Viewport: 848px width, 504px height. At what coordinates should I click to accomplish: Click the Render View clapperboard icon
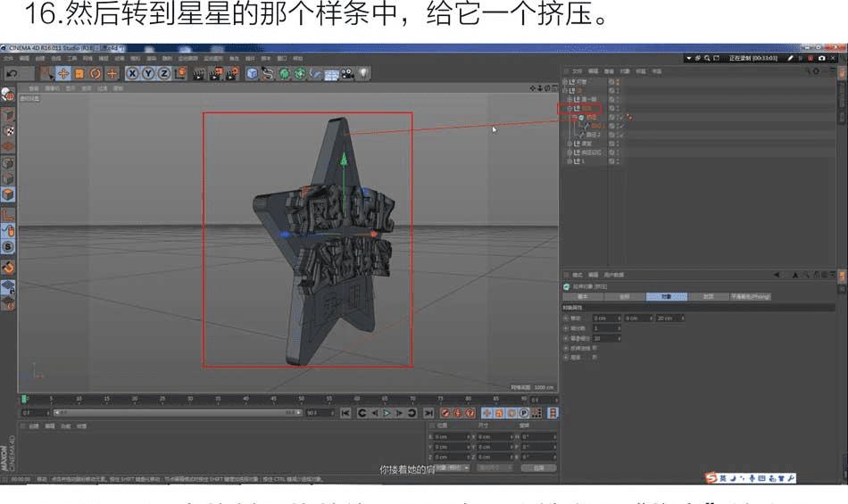[x=199, y=73]
